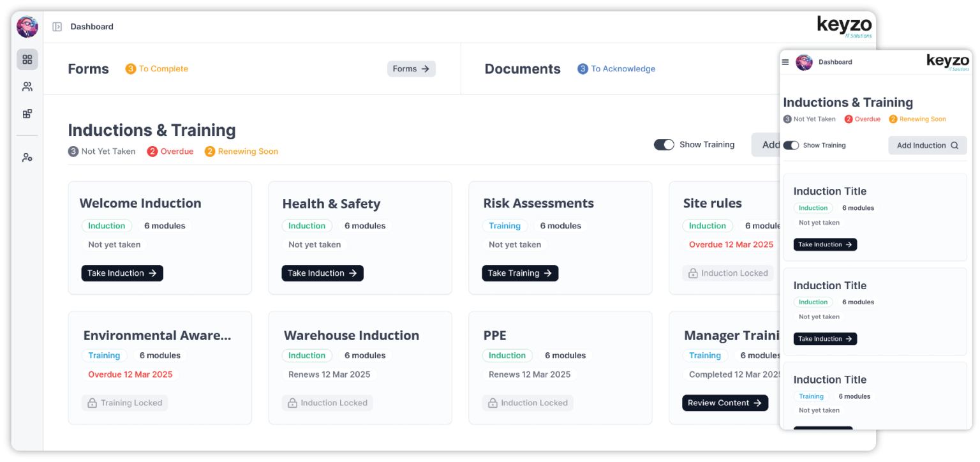Select the people icon in the sidebar

click(27, 86)
